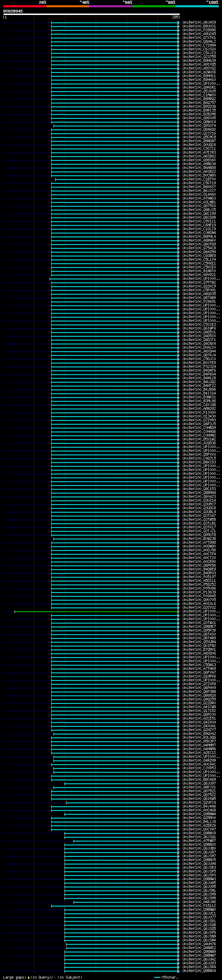Click the Large gaps legend text

tap(43, 977)
